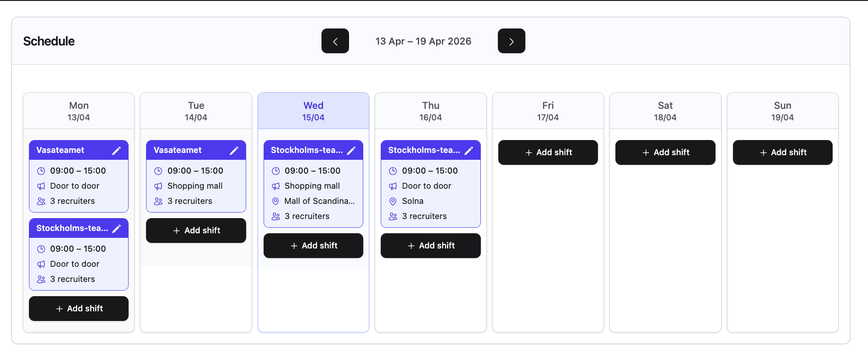Screen dimensions: 868x360
Task: Click '3 recruiters' in Thursday's shift
Action: [x=424, y=216]
